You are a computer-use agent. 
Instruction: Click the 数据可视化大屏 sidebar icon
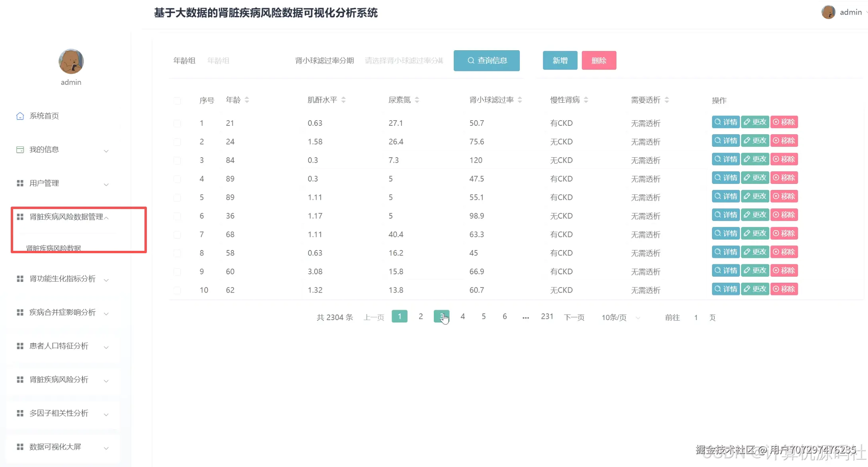tap(20, 447)
